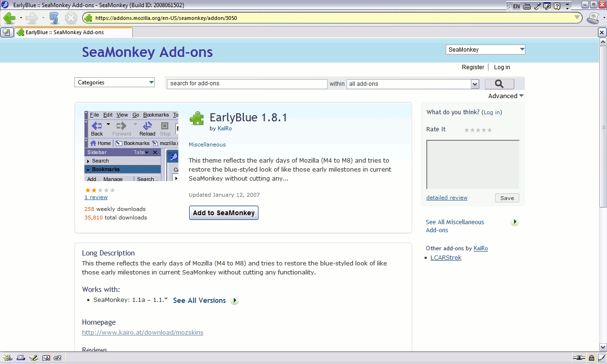The height and width of the screenshot is (364, 607).
Task: Click the scrollbar down arrow
Action: point(603,347)
